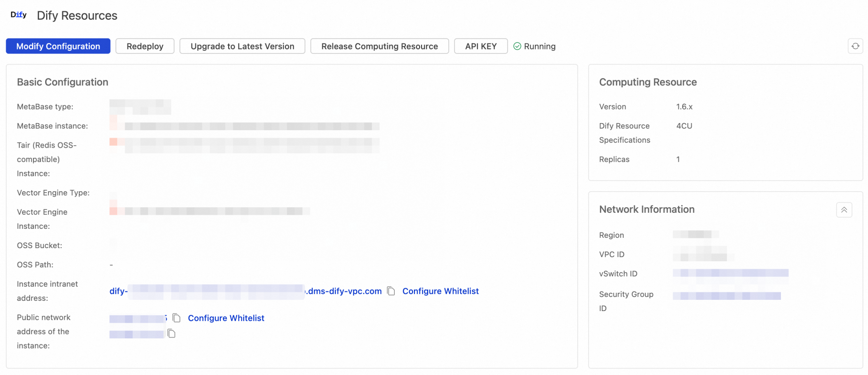This screenshot has height=375, width=868.
Task: Click Release Computing Resource button
Action: coord(380,46)
